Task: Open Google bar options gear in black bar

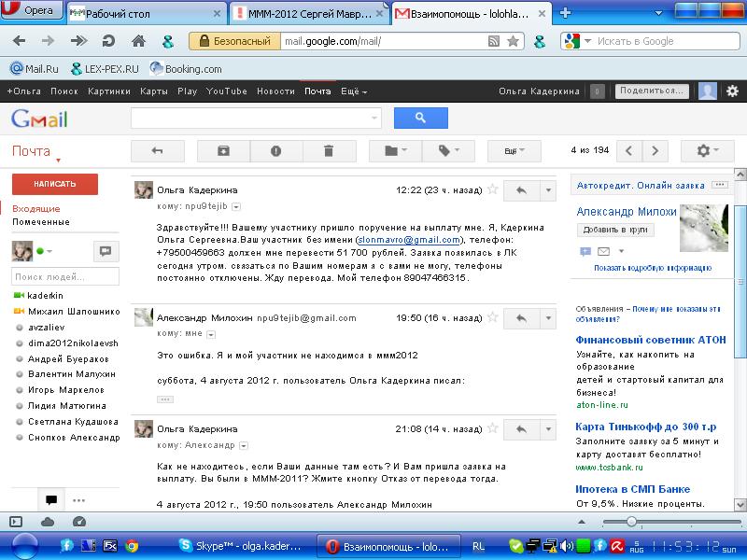Action: click(x=733, y=91)
